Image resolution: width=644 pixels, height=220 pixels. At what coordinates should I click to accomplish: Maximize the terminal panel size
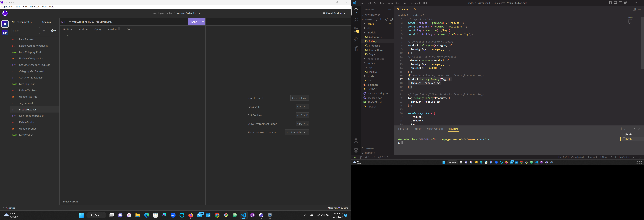coord(634,129)
